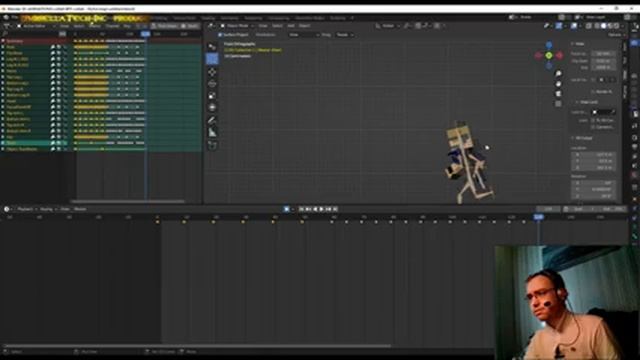Click the Push Down button
This screenshot has width=640, height=360.
[x=165, y=26]
